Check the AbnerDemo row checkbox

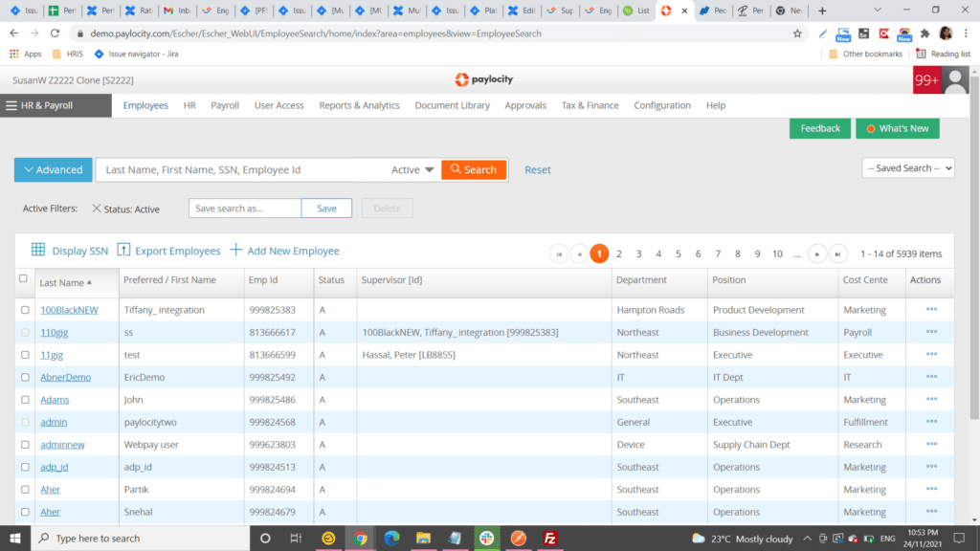coord(25,377)
